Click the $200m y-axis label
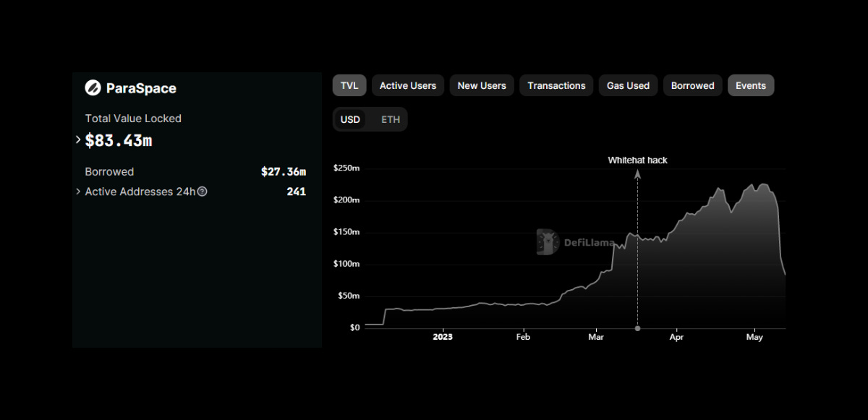 pos(346,200)
